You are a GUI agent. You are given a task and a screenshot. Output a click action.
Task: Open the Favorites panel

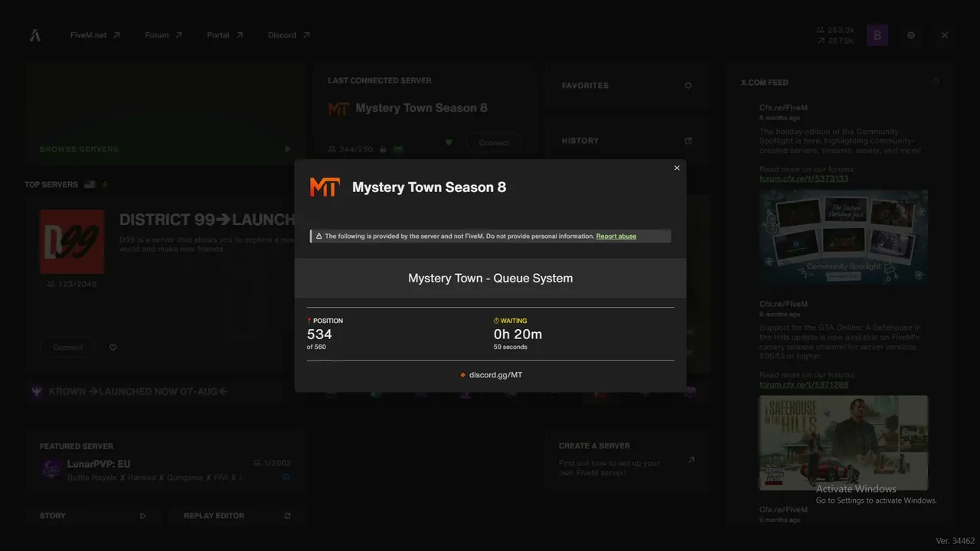[x=627, y=86]
